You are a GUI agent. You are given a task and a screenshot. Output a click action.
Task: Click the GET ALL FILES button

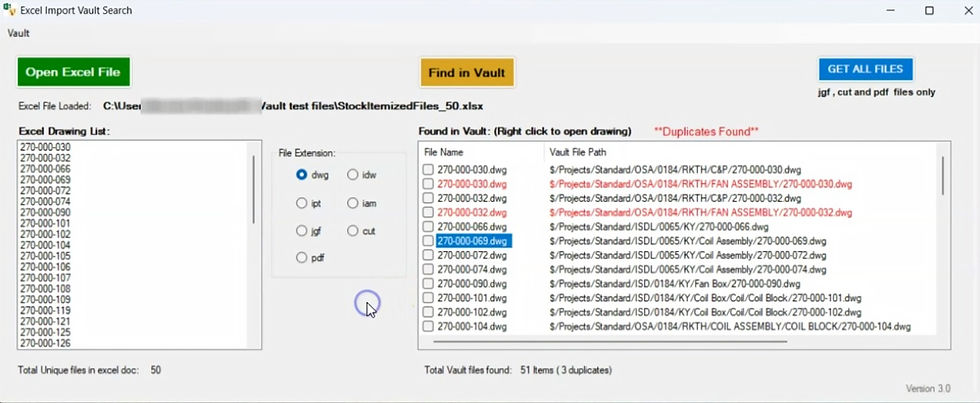coord(866,69)
